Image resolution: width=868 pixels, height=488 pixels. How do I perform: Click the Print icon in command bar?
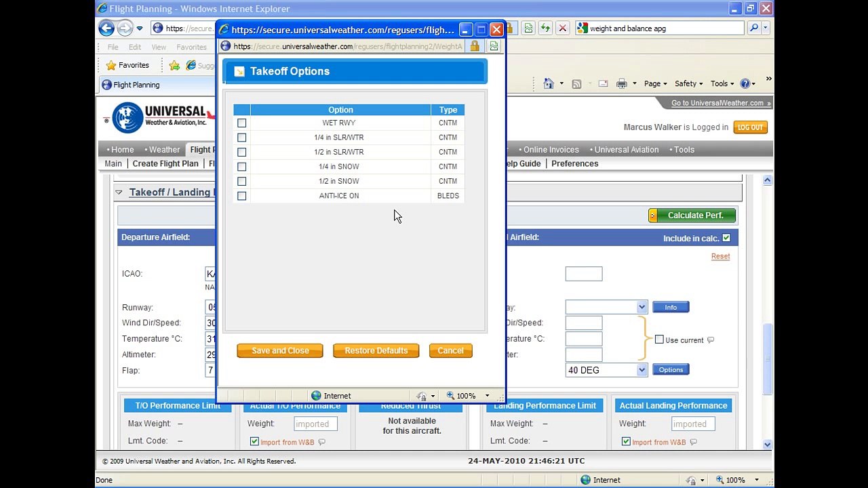tap(622, 83)
